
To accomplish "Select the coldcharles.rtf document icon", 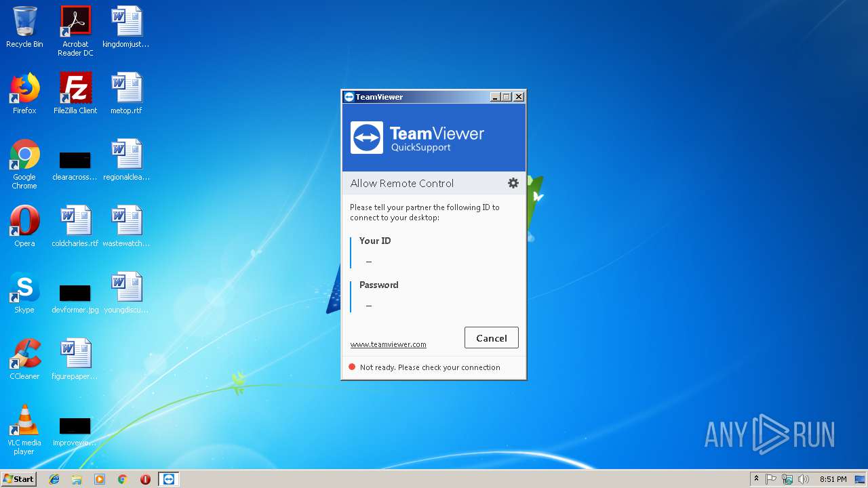I will click(75, 226).
